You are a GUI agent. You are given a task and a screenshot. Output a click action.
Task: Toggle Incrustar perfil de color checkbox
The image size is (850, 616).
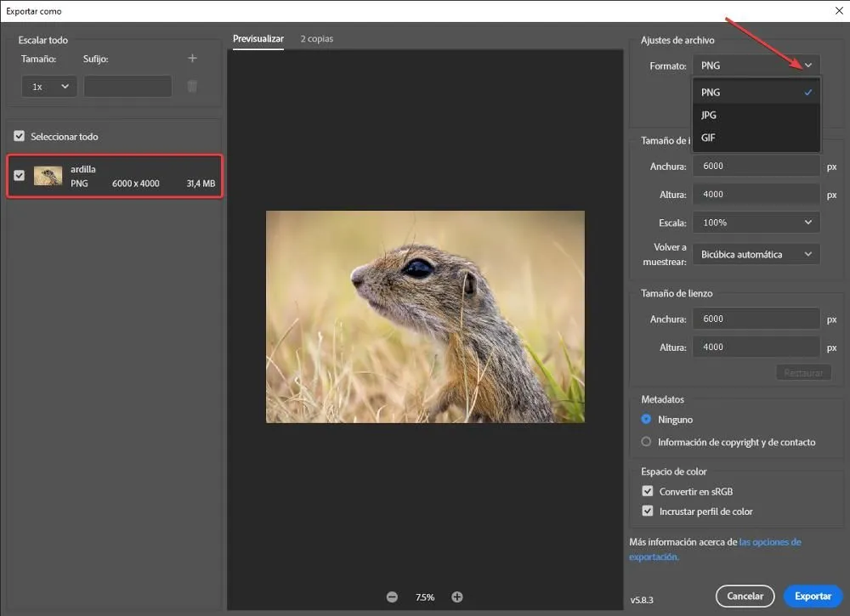(x=648, y=511)
